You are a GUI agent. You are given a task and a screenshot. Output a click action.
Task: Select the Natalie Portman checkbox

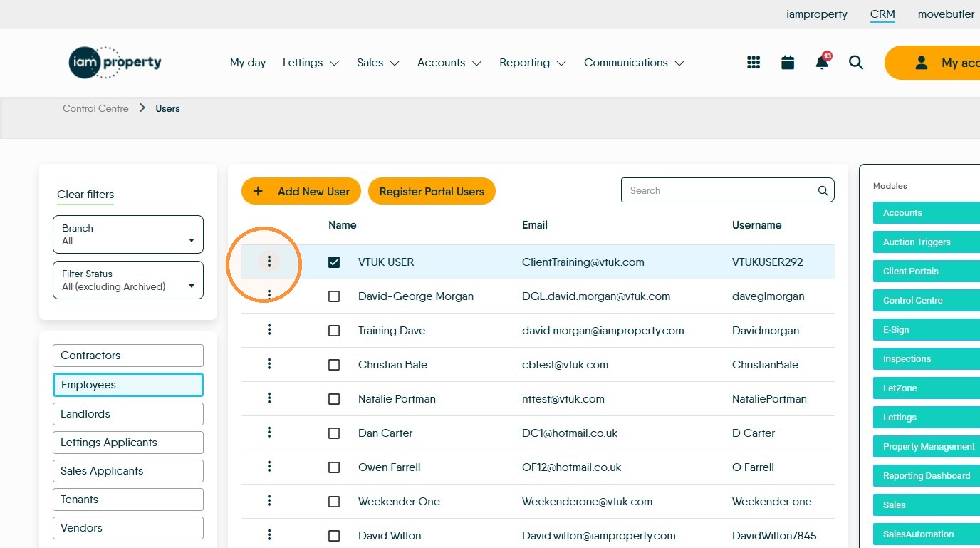334,399
